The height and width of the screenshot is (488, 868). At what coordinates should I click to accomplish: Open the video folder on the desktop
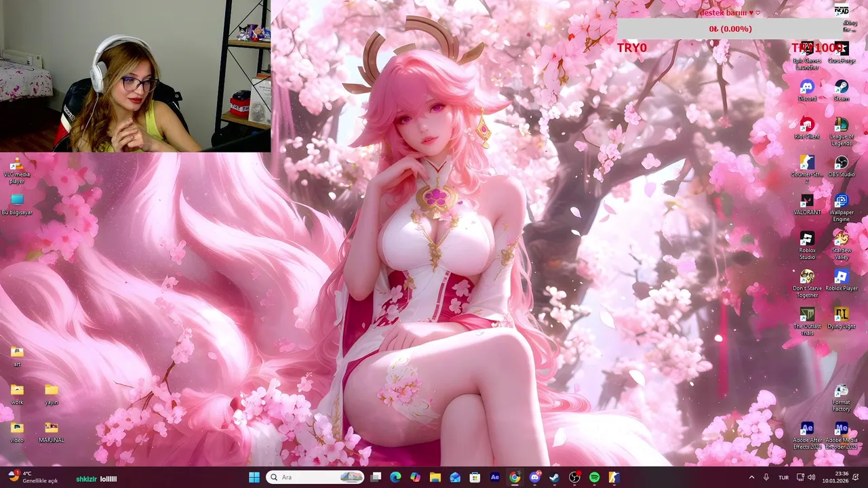[x=17, y=432]
